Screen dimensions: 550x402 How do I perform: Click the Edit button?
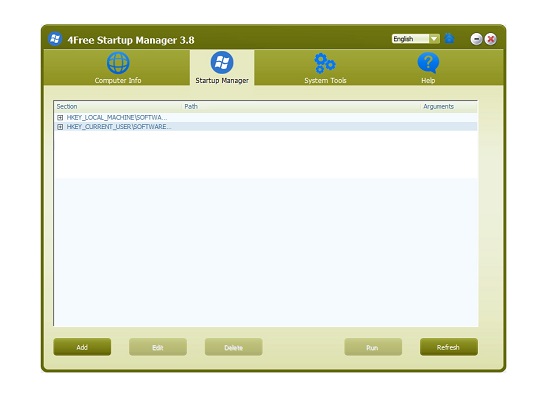(x=158, y=347)
